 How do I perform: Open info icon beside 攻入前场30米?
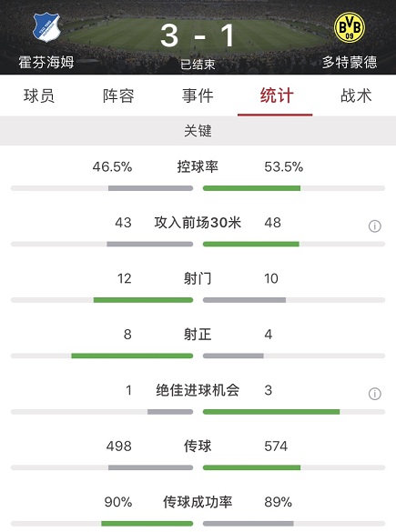[x=374, y=226]
